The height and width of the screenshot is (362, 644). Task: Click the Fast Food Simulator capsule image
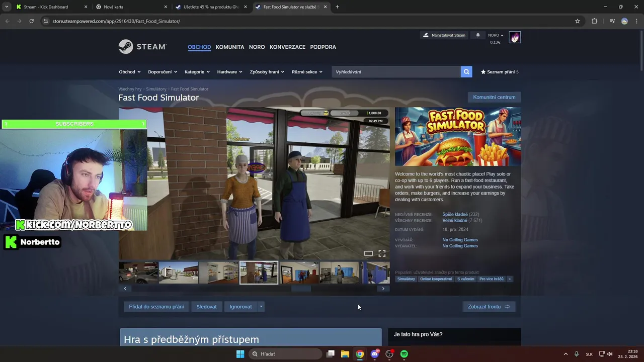click(458, 137)
